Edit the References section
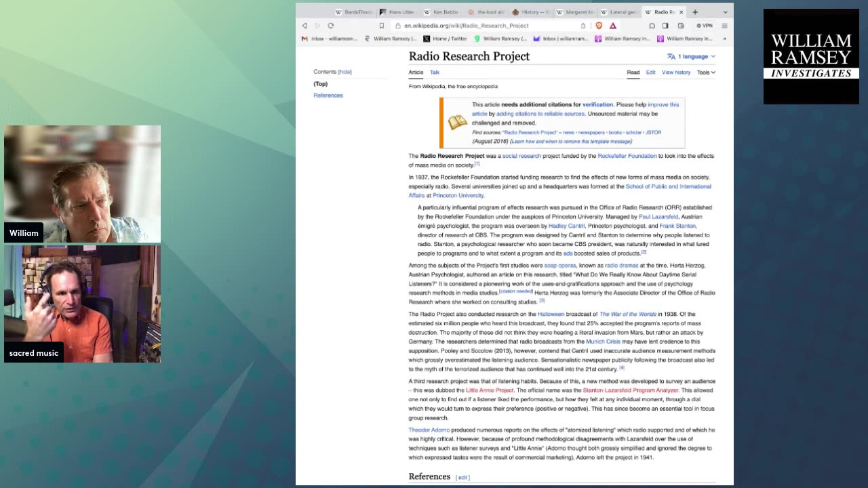The width and height of the screenshot is (868, 488). coord(463,478)
